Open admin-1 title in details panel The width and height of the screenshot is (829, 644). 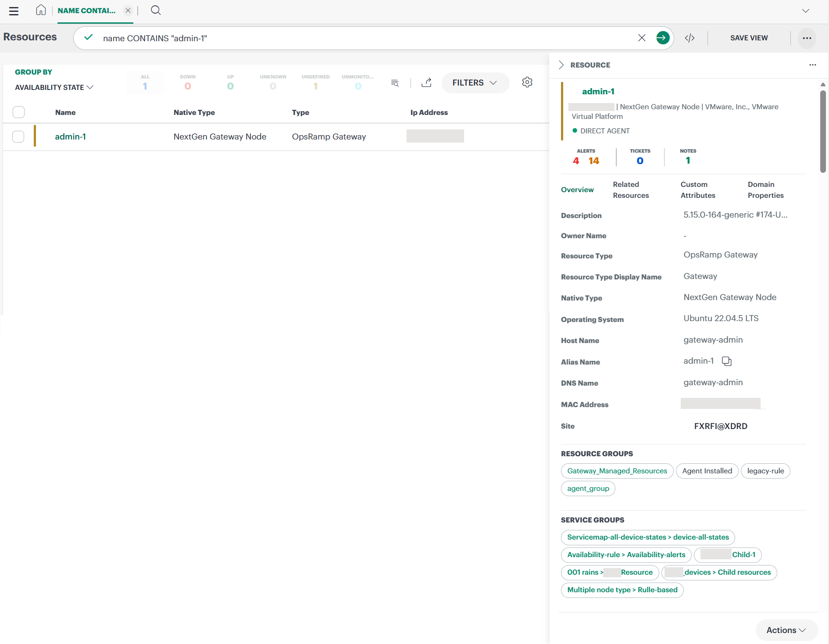(x=598, y=91)
